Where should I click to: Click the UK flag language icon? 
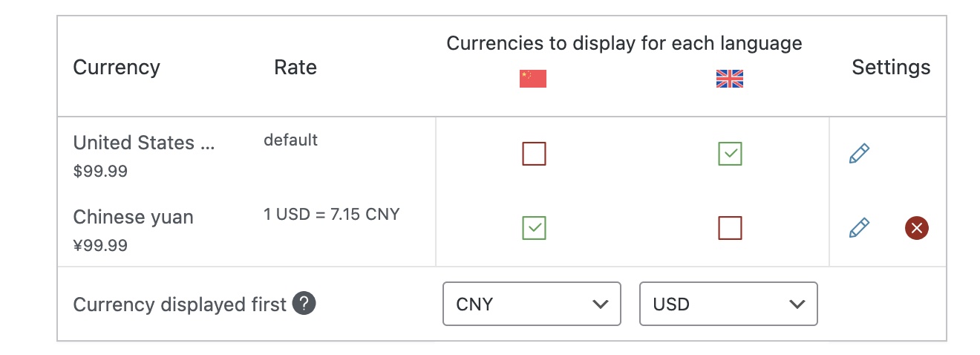click(730, 79)
